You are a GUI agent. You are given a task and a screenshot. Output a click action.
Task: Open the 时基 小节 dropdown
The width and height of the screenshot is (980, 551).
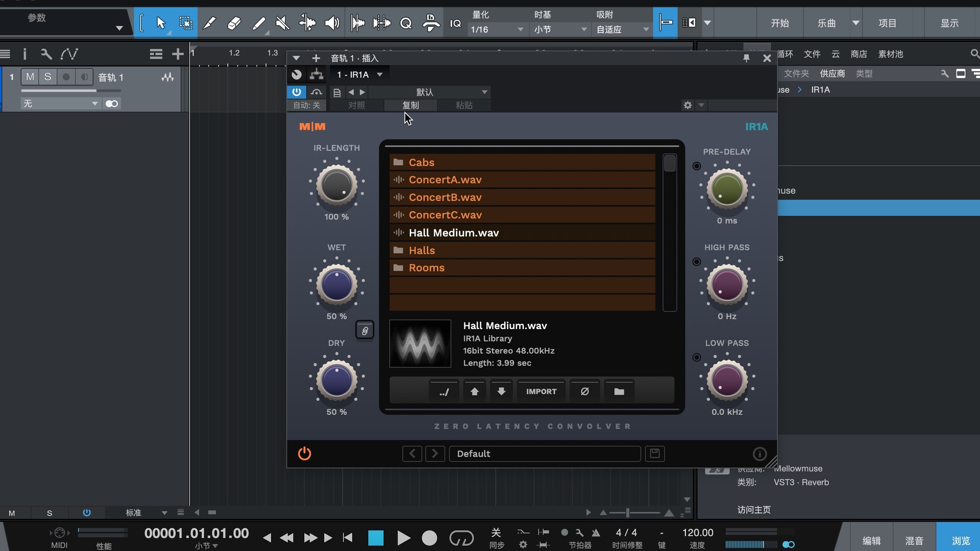tap(560, 30)
